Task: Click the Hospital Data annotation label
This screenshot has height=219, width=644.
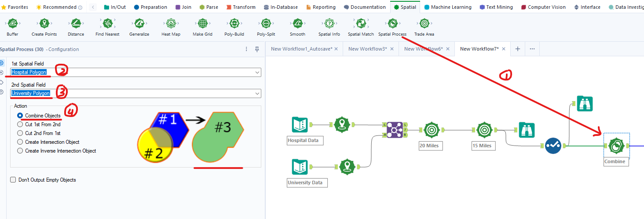Action: (x=305, y=140)
